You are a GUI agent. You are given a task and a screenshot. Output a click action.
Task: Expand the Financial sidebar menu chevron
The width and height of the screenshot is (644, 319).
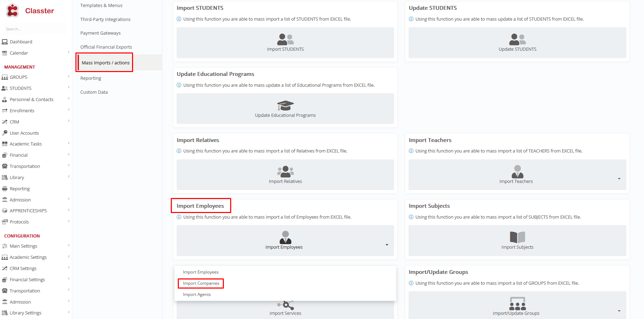click(69, 155)
